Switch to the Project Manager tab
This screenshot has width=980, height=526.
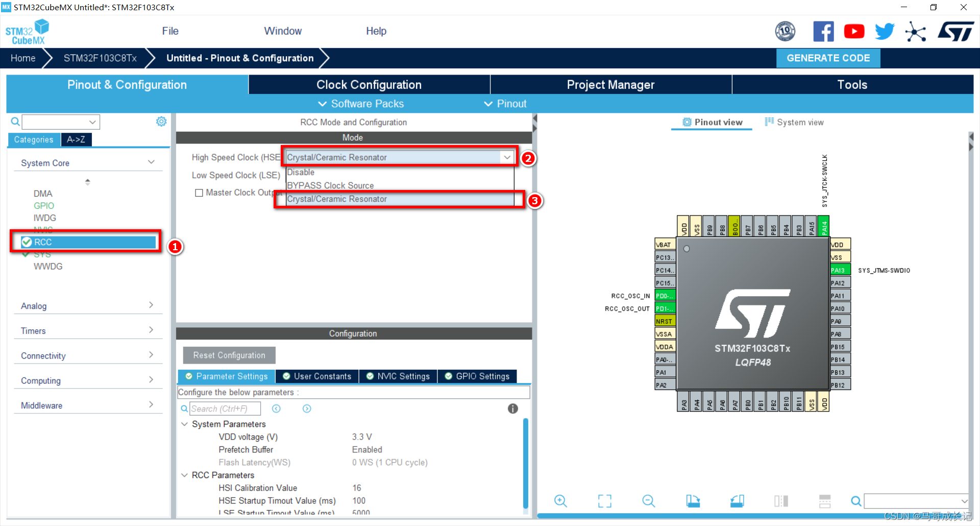[610, 85]
